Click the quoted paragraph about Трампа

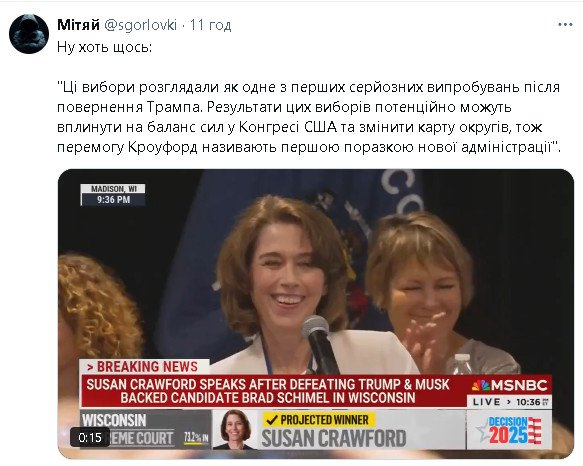pyautogui.click(x=309, y=117)
